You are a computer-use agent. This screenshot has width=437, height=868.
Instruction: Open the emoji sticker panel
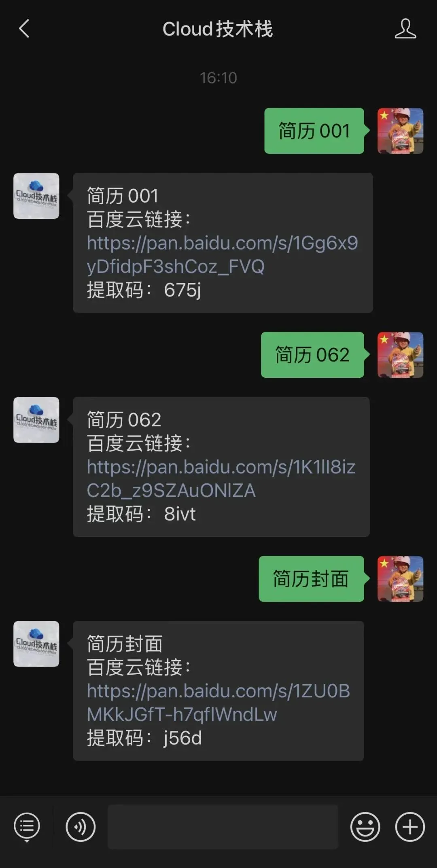coord(365,827)
